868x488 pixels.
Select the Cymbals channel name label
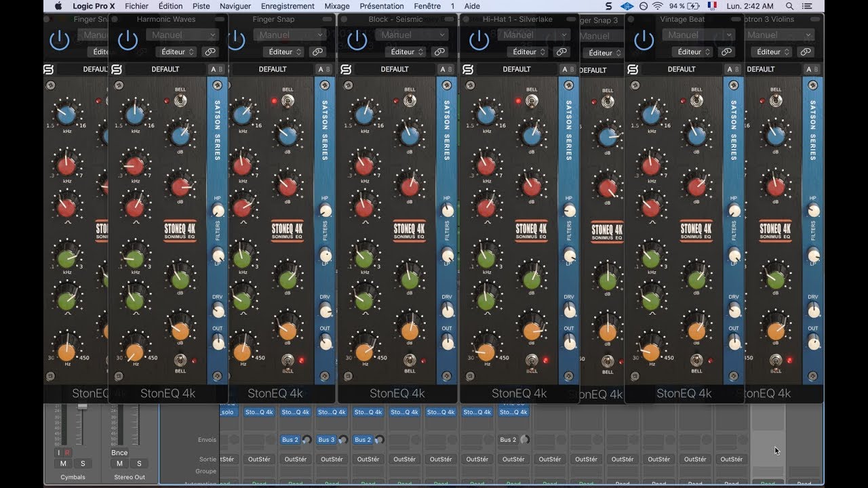[73, 477]
